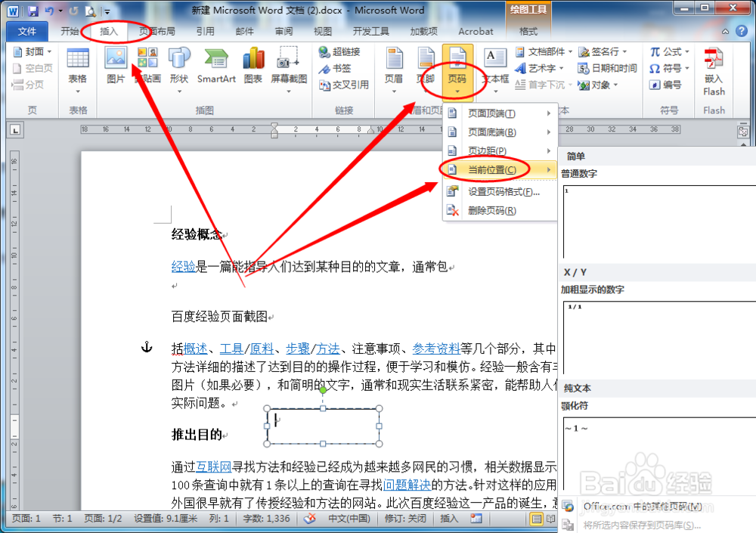Click the word count in status bar

(x=266, y=519)
